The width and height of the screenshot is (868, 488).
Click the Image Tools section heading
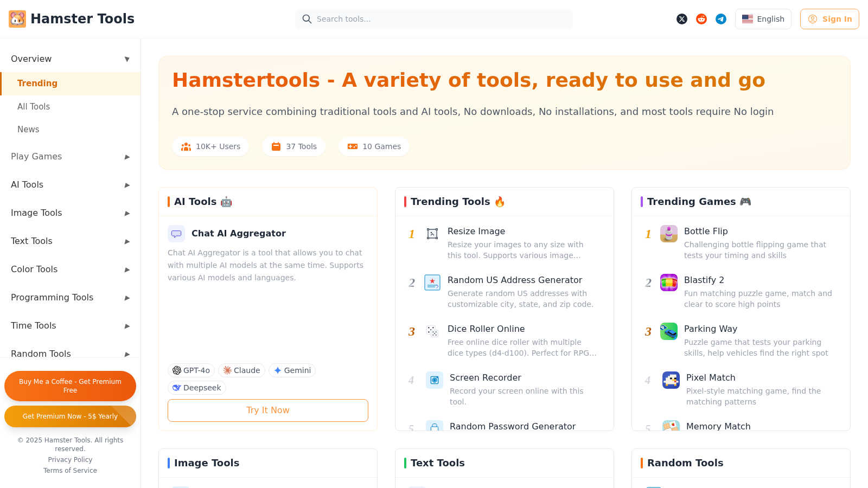(x=207, y=463)
